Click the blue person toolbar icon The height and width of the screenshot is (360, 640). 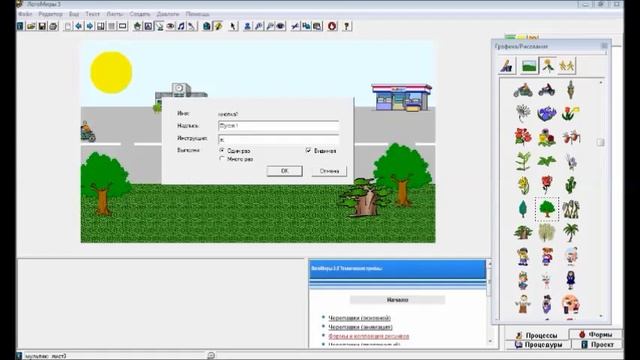tap(247, 27)
